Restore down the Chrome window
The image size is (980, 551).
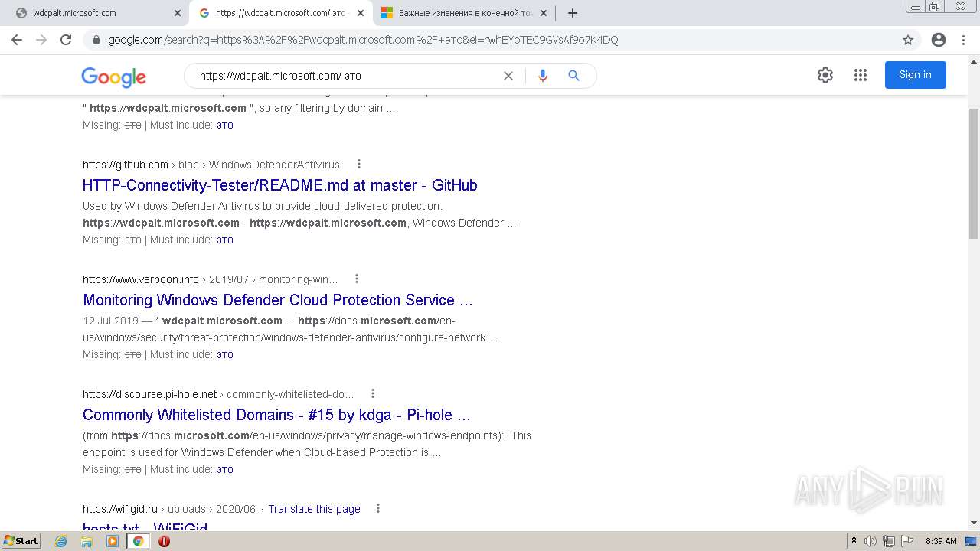(935, 6)
